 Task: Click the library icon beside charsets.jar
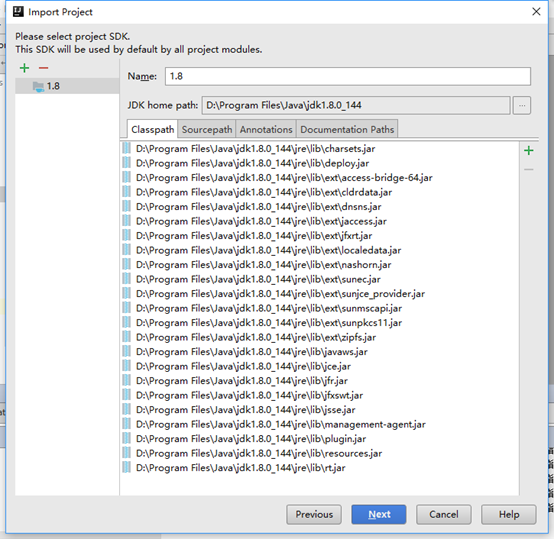(126, 148)
